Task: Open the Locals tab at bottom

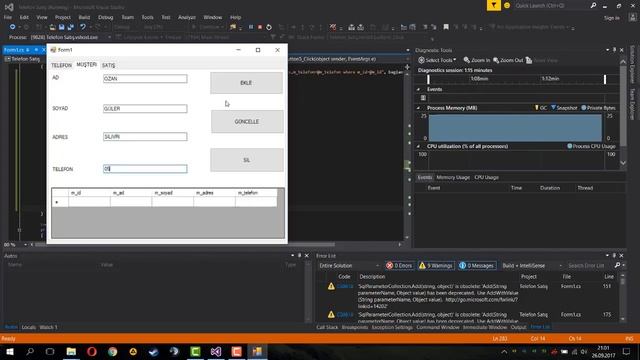Action: click(x=29, y=327)
